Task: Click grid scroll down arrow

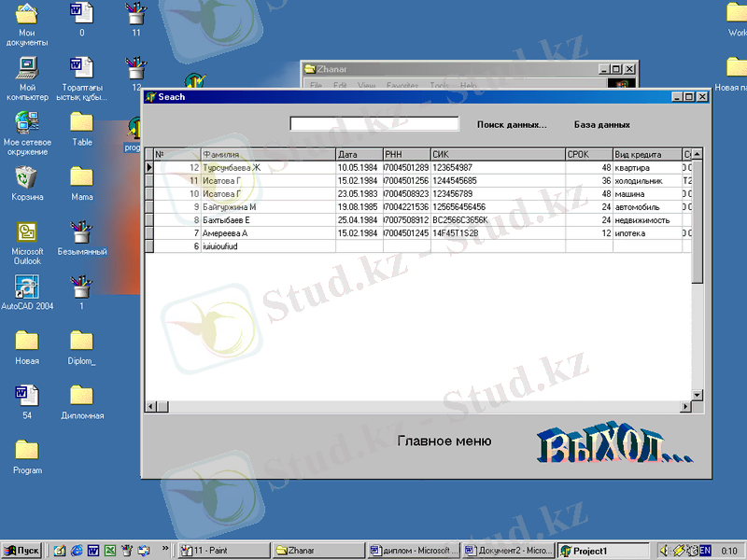Action: pos(697,395)
